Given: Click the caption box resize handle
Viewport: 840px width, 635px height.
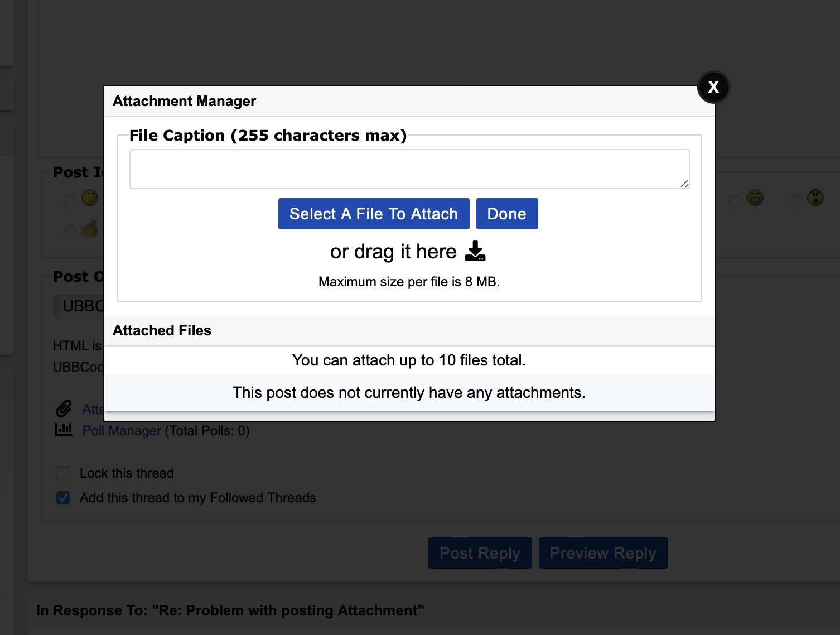Looking at the screenshot, I should click(684, 184).
